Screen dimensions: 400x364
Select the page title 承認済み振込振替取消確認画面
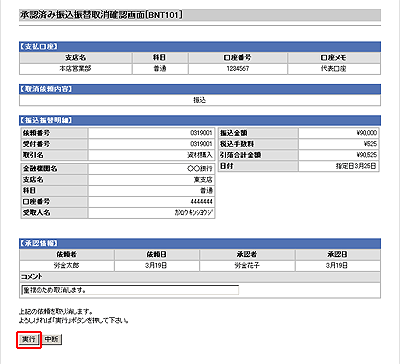coord(101,15)
